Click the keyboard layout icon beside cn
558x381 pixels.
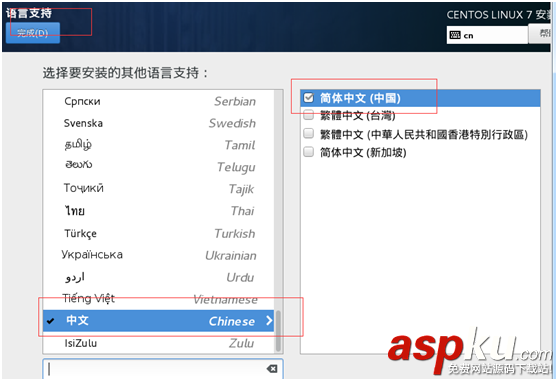pos(455,35)
